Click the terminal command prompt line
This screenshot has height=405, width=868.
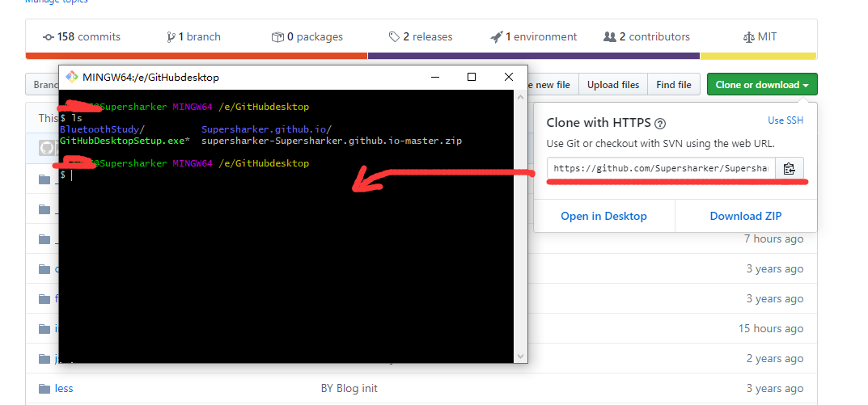[x=66, y=175]
